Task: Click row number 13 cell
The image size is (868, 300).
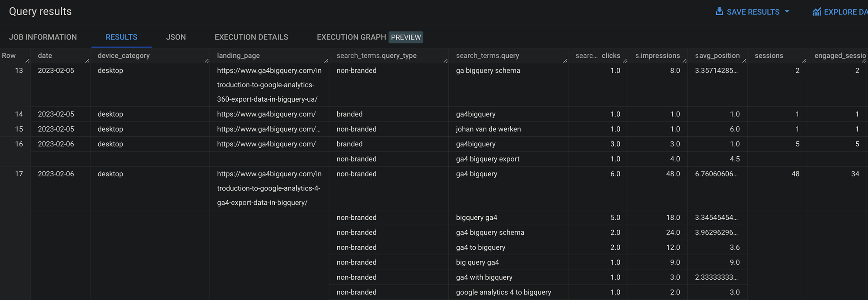Action: click(x=19, y=70)
